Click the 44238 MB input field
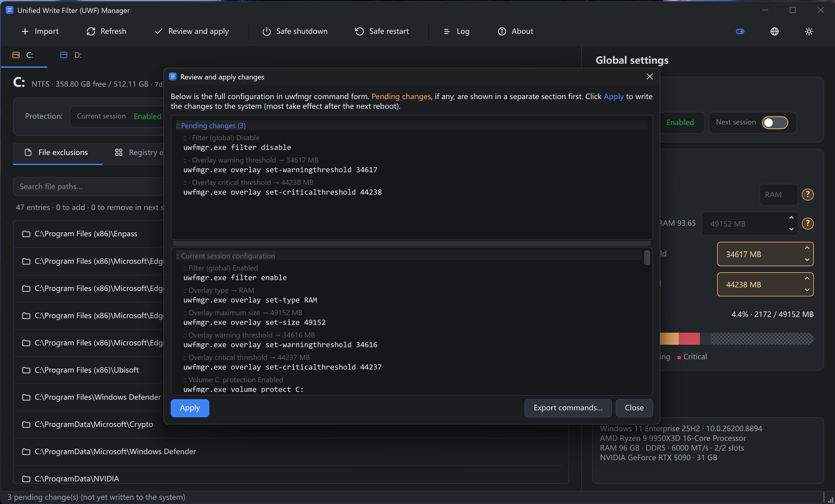This screenshot has width=835, height=504. pyautogui.click(x=765, y=284)
